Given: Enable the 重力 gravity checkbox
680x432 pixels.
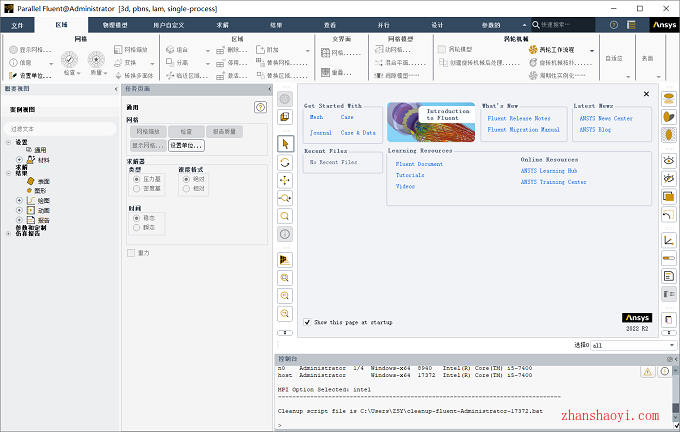Looking at the screenshot, I should (x=131, y=253).
